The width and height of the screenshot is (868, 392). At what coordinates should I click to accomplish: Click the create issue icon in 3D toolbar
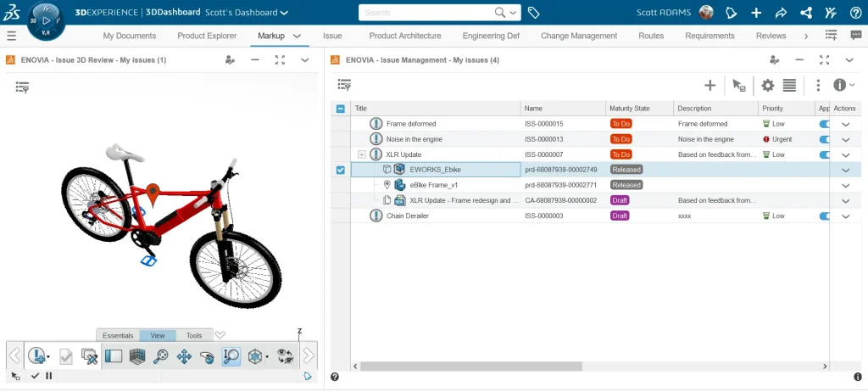tap(36, 356)
